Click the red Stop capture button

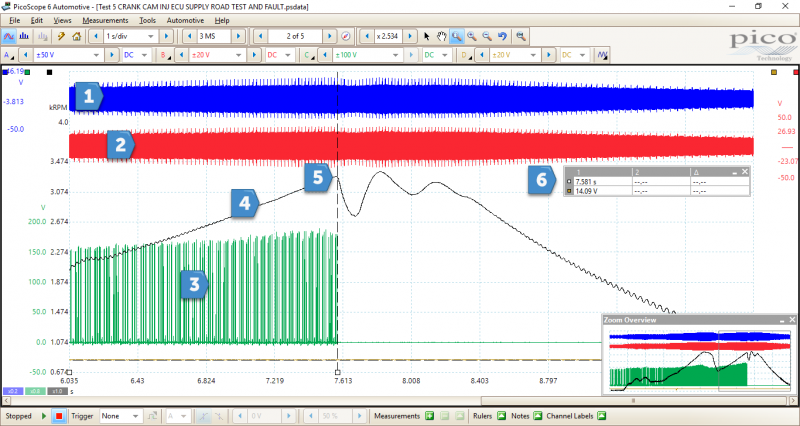coord(58,415)
